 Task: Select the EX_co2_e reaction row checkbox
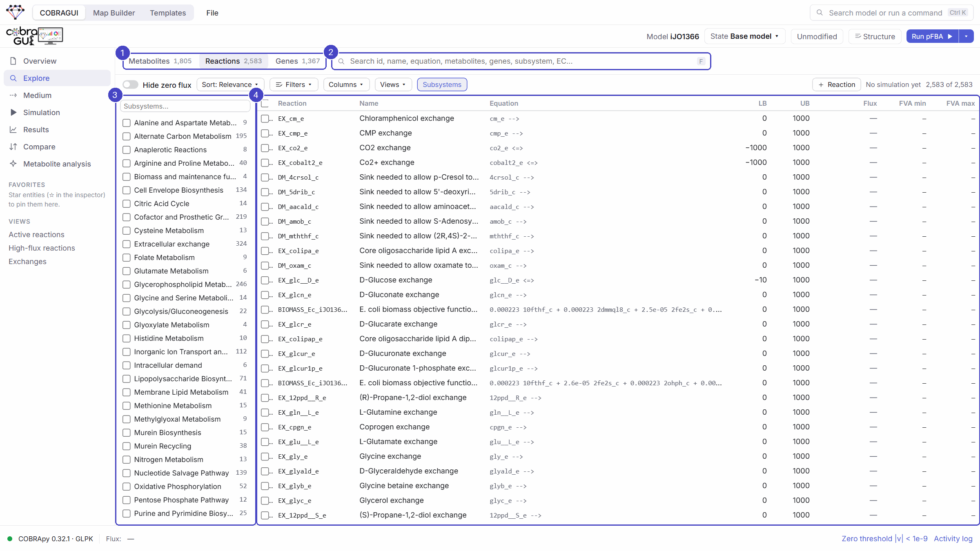[265, 148]
